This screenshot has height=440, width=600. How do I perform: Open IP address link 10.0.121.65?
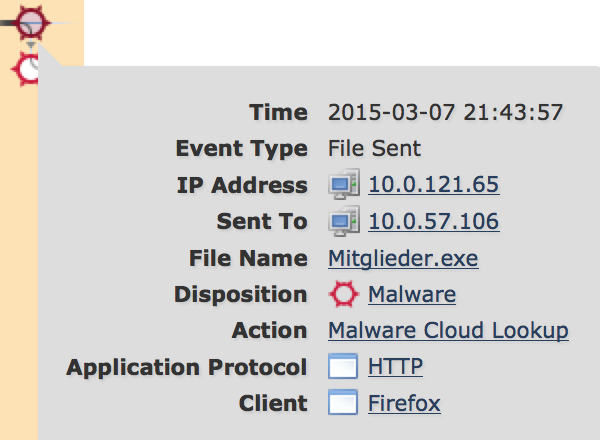(x=433, y=185)
